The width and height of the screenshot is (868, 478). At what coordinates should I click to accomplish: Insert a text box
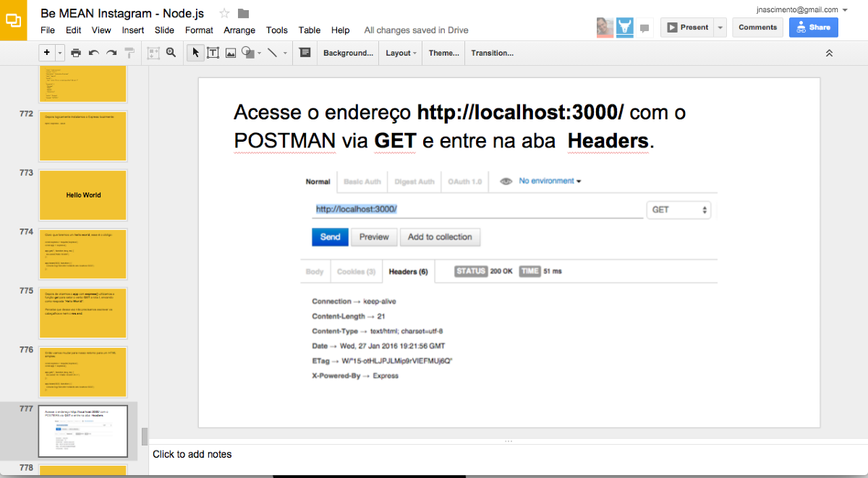pyautogui.click(x=213, y=53)
